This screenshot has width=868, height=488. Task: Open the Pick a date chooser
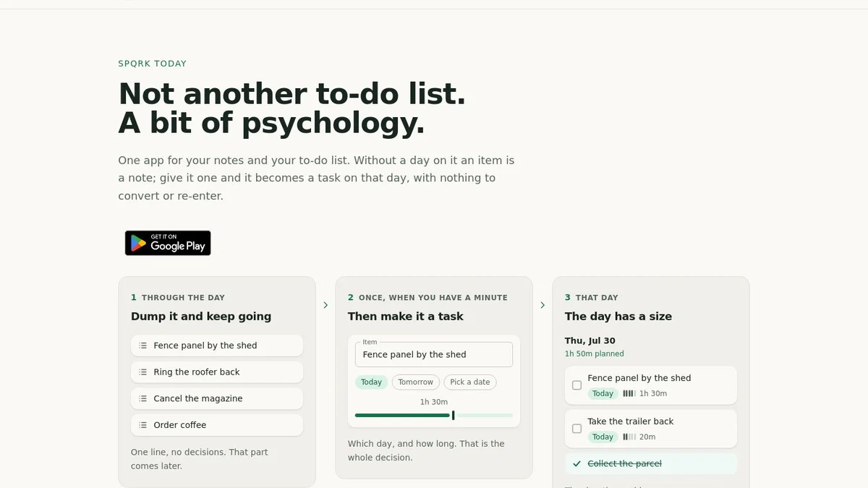(x=470, y=382)
